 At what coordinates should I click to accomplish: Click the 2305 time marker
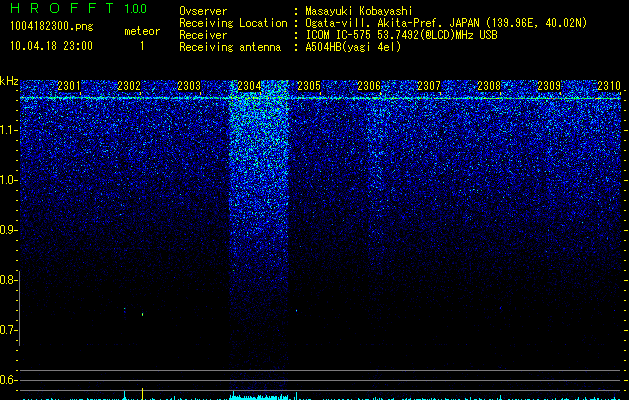tap(309, 86)
